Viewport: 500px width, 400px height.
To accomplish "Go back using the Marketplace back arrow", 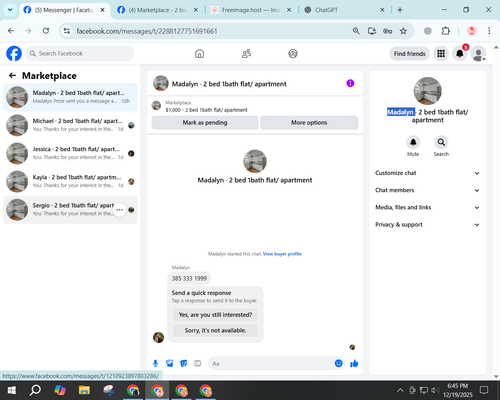I will coord(12,76).
